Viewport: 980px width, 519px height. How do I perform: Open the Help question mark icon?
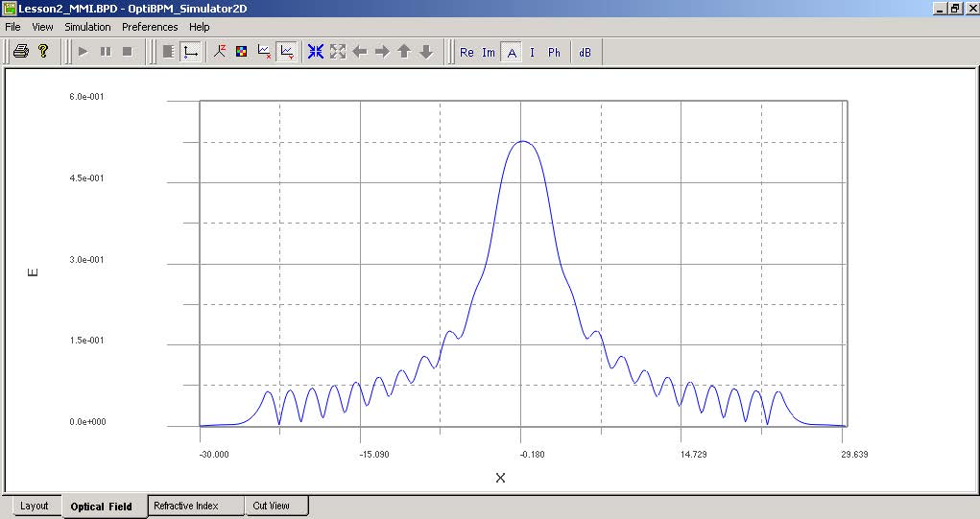(43, 51)
